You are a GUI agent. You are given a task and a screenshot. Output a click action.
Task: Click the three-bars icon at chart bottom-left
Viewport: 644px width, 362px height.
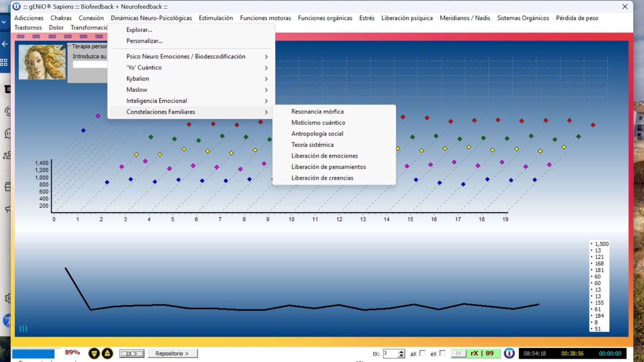pos(23,329)
